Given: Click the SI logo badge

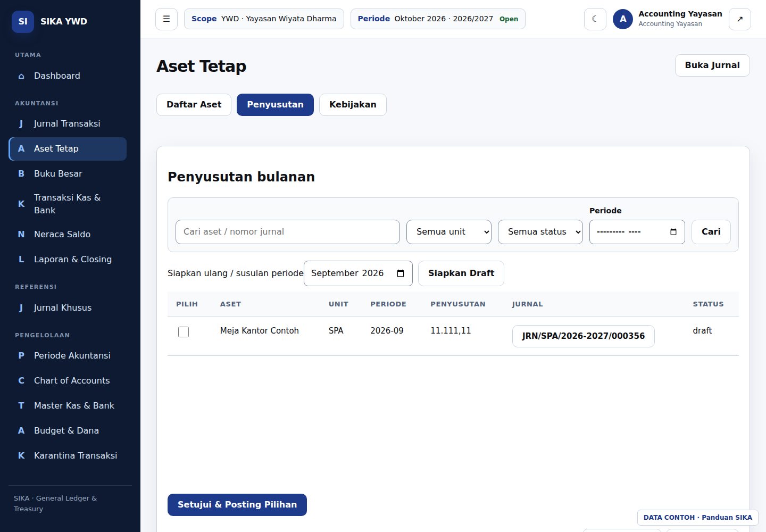Looking at the screenshot, I should pos(23,21).
